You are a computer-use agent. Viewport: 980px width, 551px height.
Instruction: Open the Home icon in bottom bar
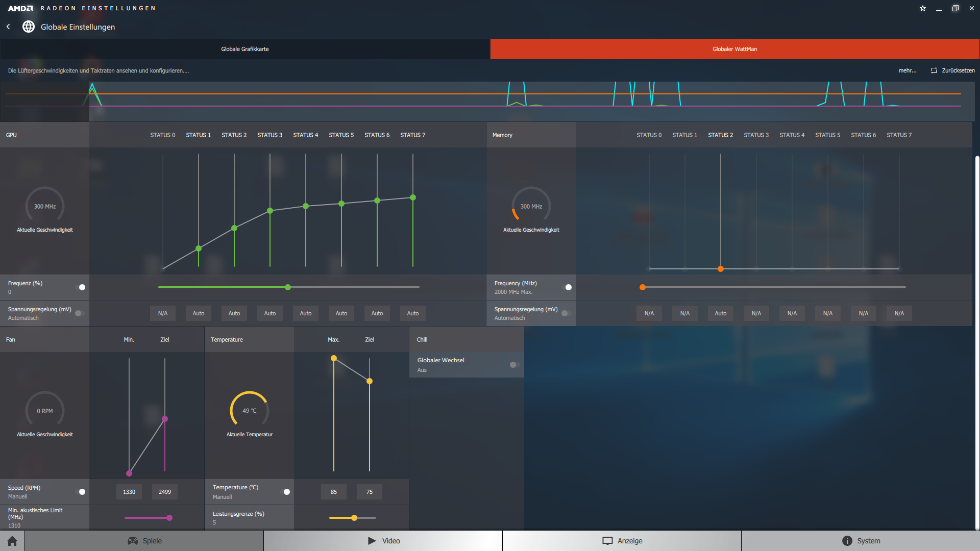tap(12, 541)
